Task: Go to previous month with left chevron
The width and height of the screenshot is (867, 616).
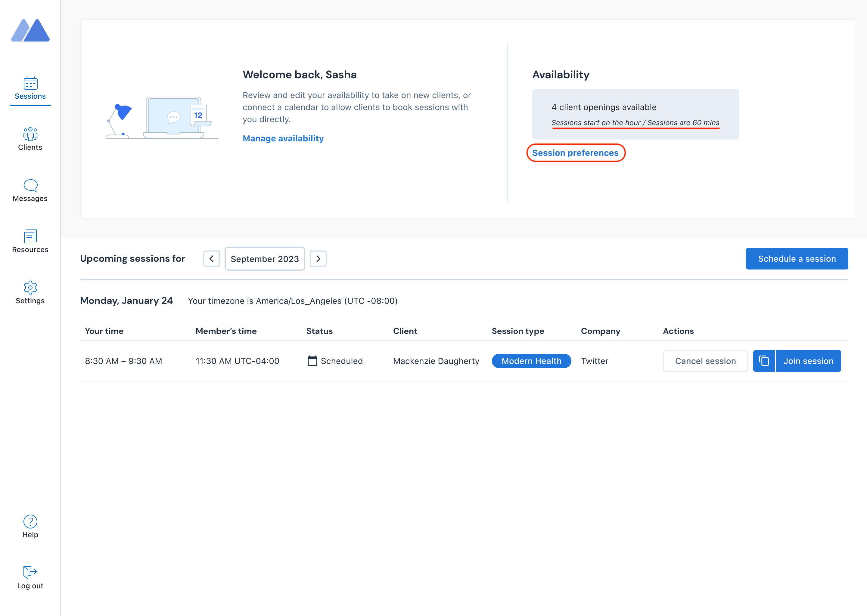Action: coord(211,259)
